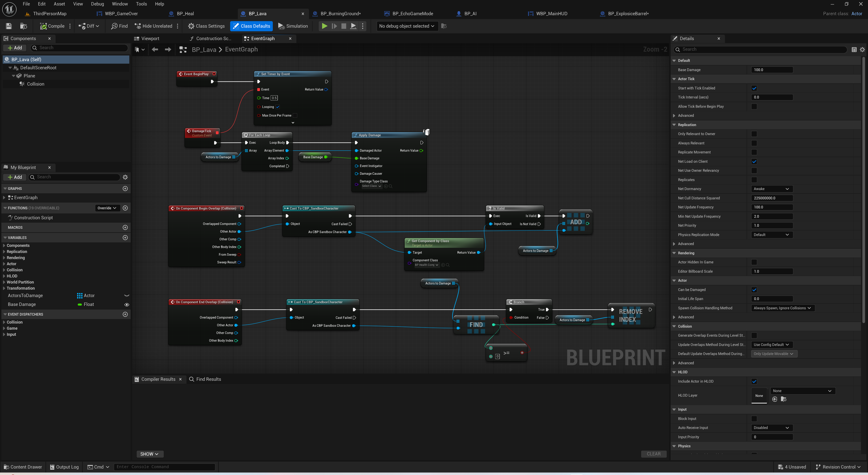Open the Tools menu
The height and width of the screenshot is (475, 868).
coord(141,4)
